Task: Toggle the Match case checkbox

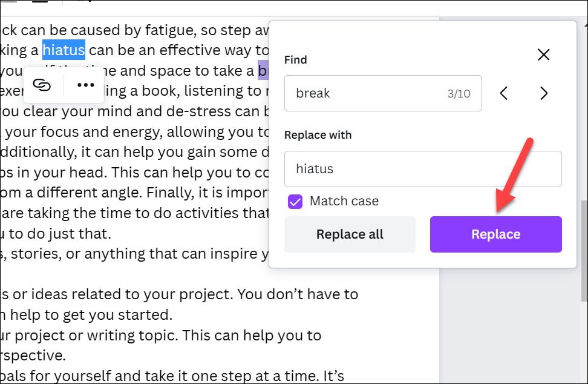Action: (x=295, y=201)
